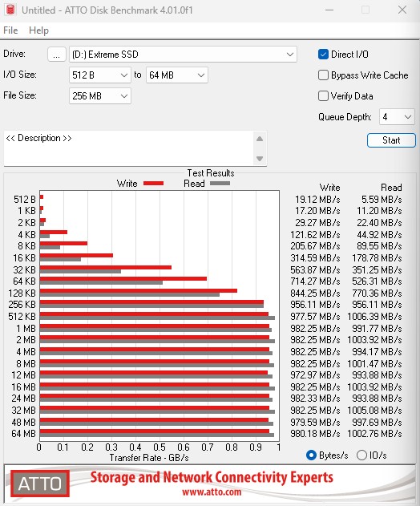Screen dimensions: 420x506
Task: Select the IO/s radio button
Action: (362, 455)
